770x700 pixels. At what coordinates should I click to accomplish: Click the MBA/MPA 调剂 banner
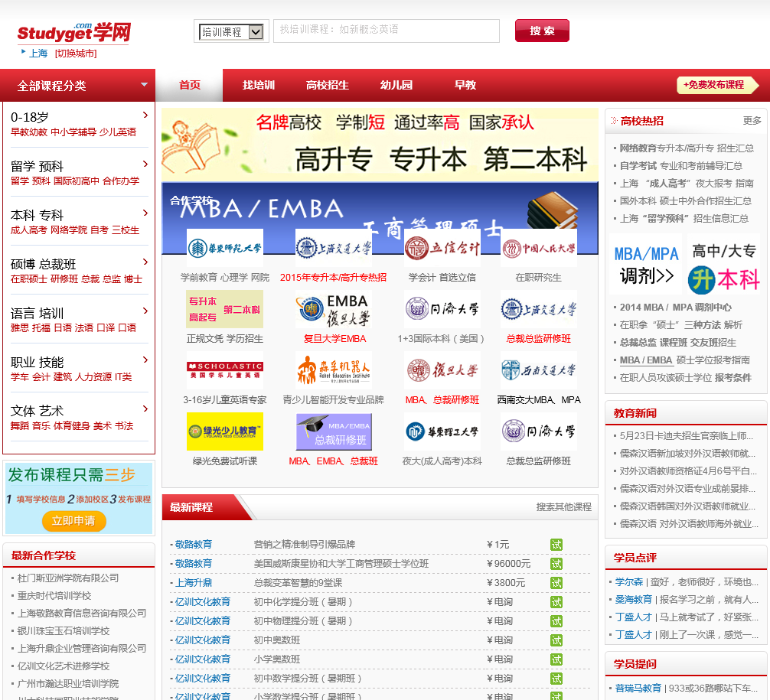click(x=645, y=265)
